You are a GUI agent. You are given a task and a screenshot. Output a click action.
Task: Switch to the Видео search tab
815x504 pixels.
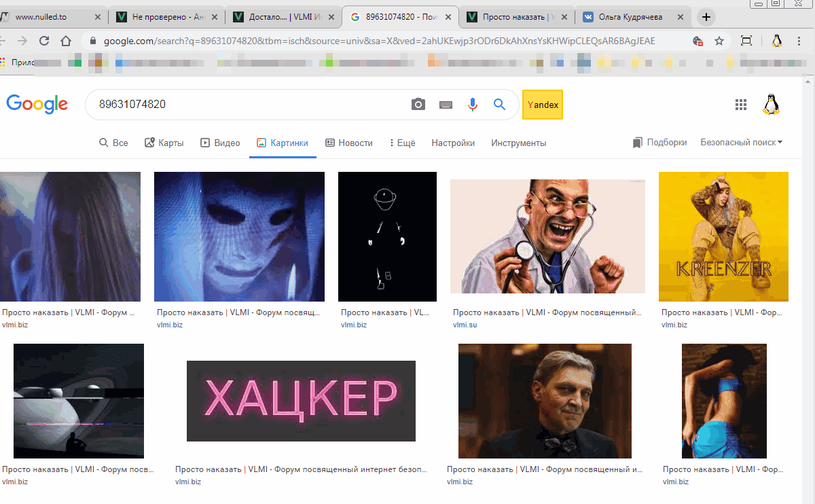coord(220,143)
